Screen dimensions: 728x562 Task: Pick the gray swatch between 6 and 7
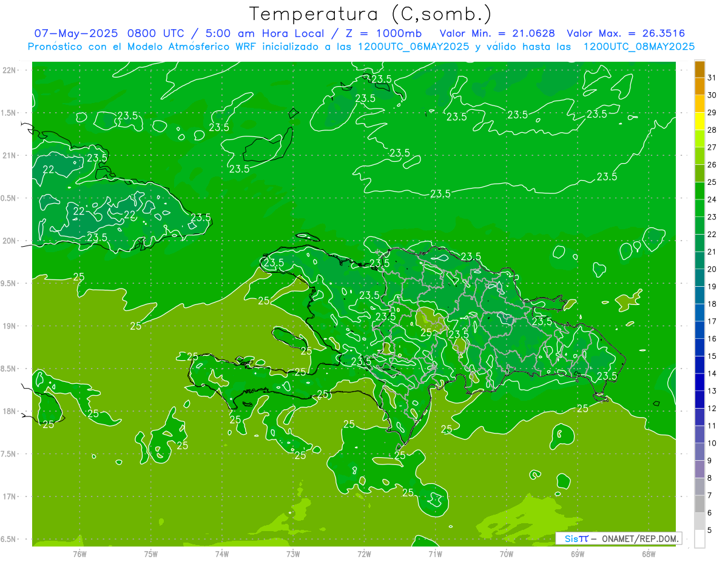(699, 504)
